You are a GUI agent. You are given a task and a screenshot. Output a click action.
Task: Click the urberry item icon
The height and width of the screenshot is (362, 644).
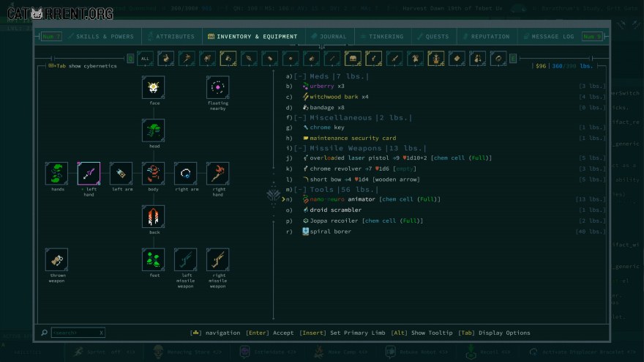(x=305, y=86)
